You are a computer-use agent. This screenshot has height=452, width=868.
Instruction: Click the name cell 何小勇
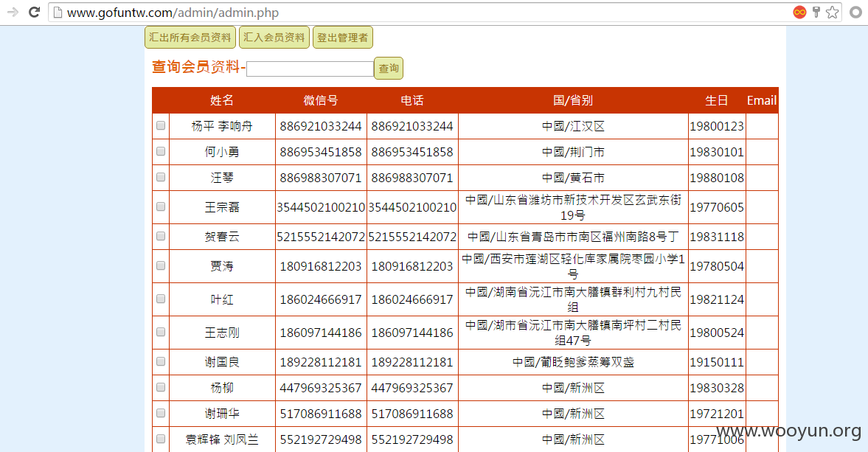point(222,152)
